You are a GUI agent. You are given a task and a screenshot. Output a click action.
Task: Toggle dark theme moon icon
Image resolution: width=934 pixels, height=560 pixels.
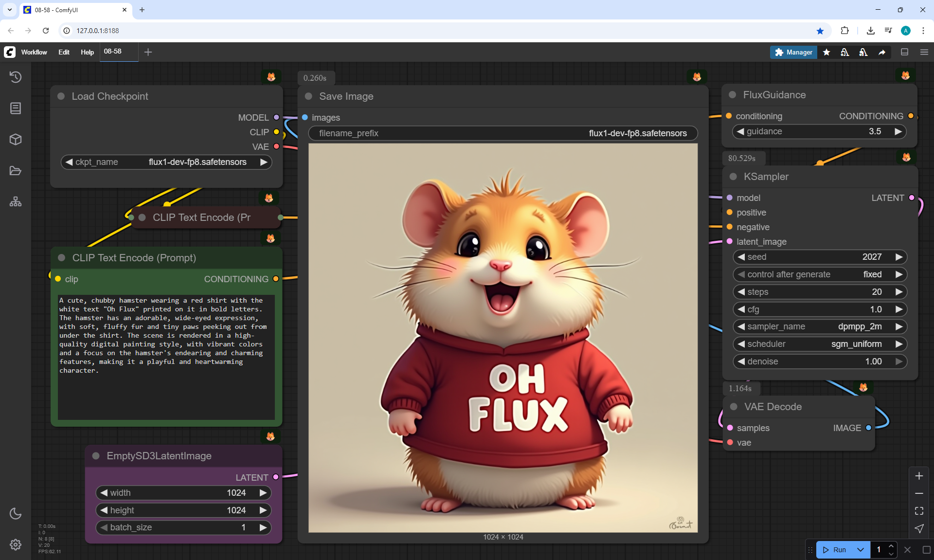pyautogui.click(x=16, y=513)
